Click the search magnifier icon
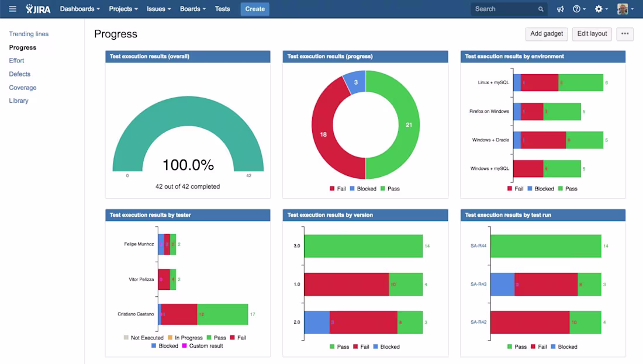 coord(541,9)
